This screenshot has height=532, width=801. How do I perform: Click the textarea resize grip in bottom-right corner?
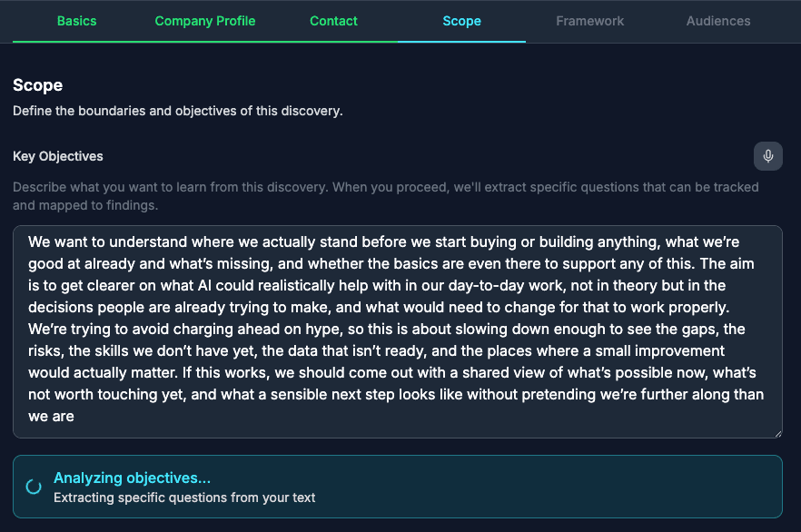pyautogui.click(x=776, y=430)
